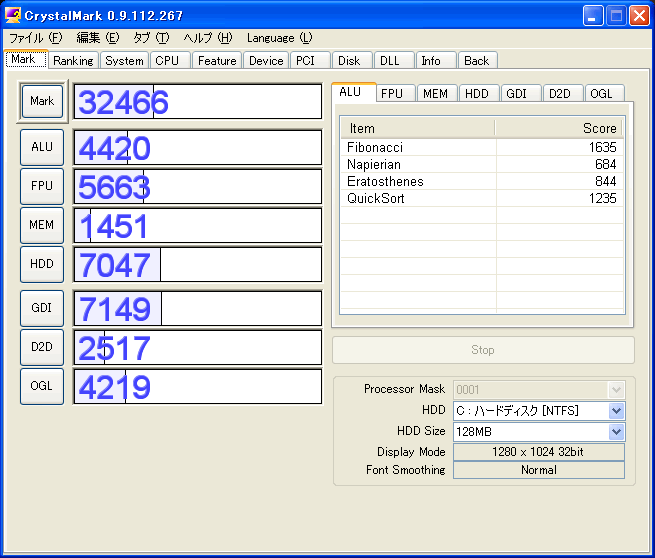Open the System tab
This screenshot has width=655, height=558.
pos(124,61)
